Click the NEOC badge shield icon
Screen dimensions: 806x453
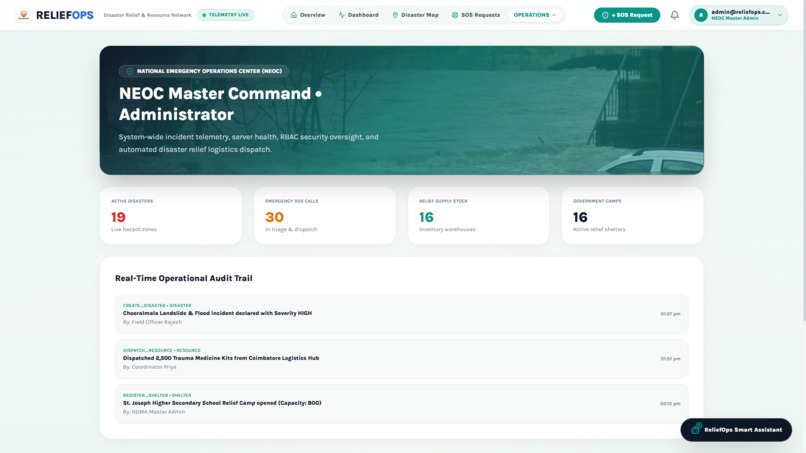tap(130, 71)
